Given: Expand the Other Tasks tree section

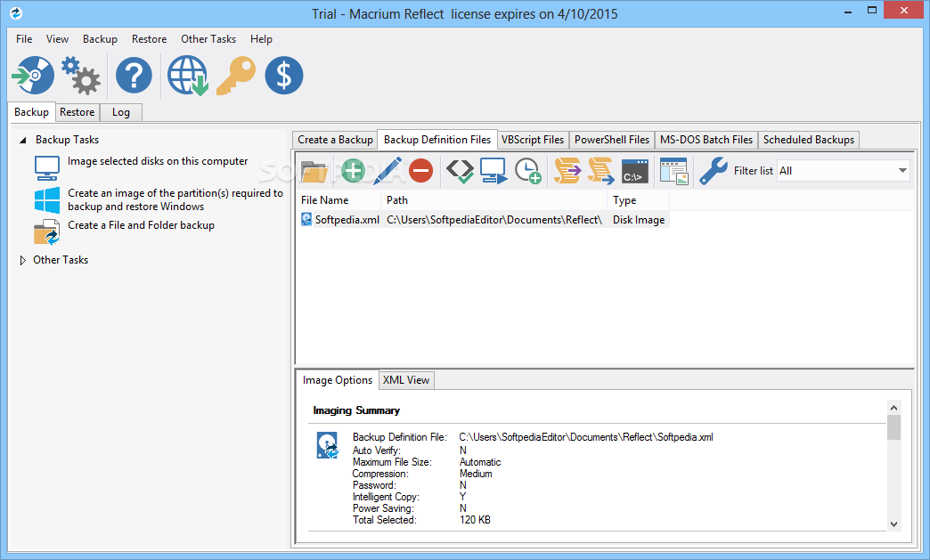Looking at the screenshot, I should point(23,260).
